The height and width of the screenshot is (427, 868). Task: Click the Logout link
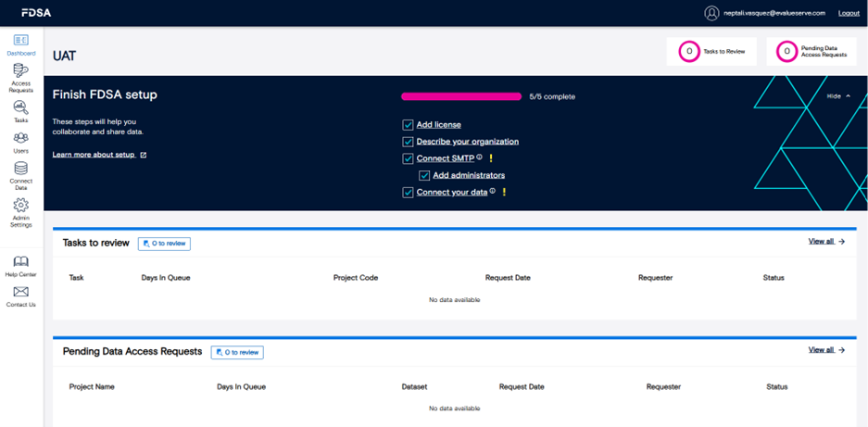pyautogui.click(x=849, y=13)
